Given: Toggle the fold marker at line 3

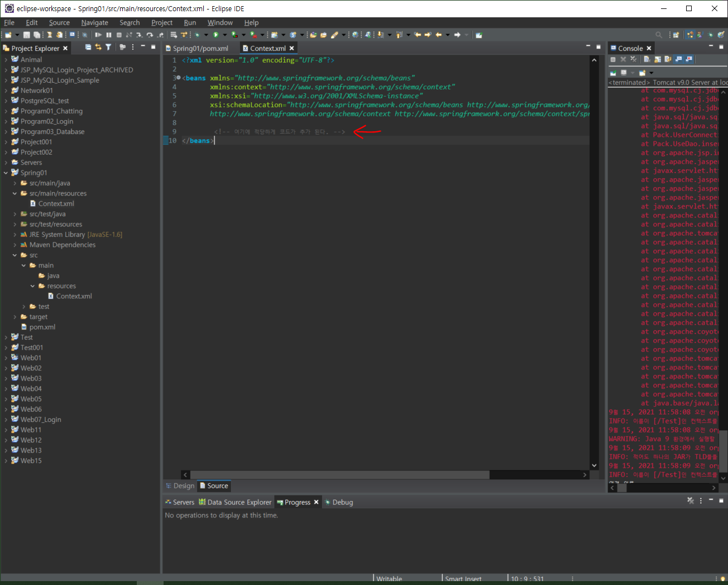Looking at the screenshot, I should [x=179, y=78].
